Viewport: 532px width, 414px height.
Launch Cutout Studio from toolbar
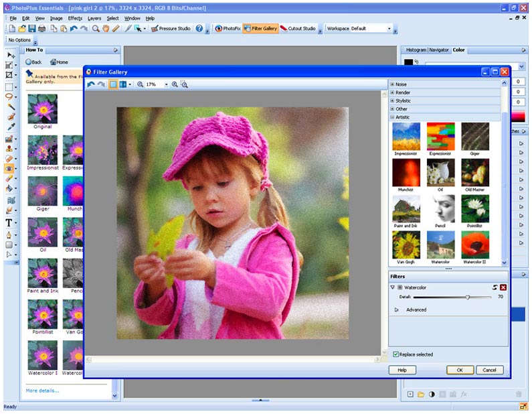pos(297,29)
